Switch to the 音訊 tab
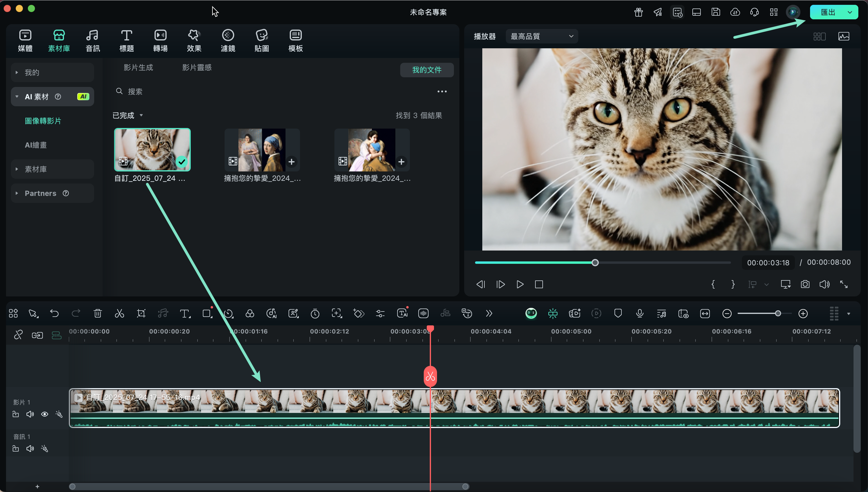The width and height of the screenshot is (868, 492). (93, 40)
